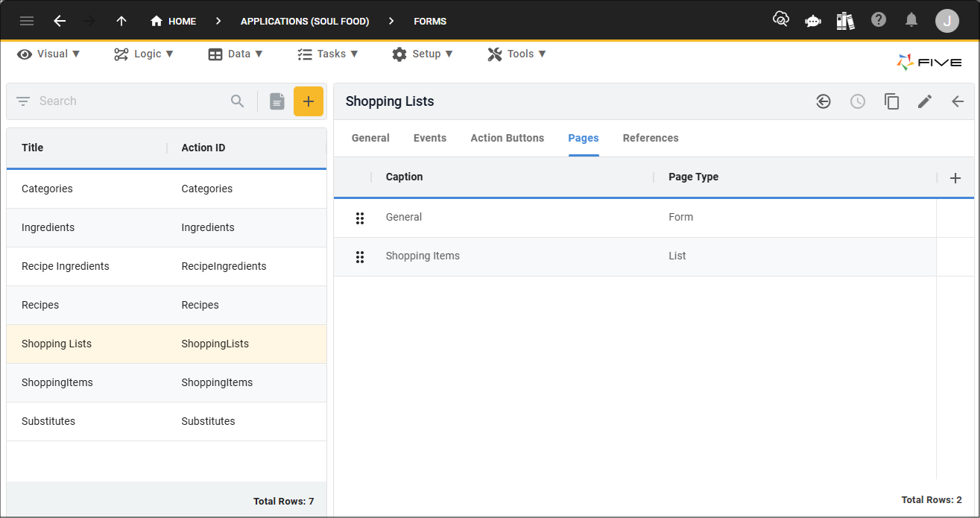This screenshot has width=980, height=518.
Task: Edit Shopping Lists with pencil icon
Action: [x=925, y=101]
